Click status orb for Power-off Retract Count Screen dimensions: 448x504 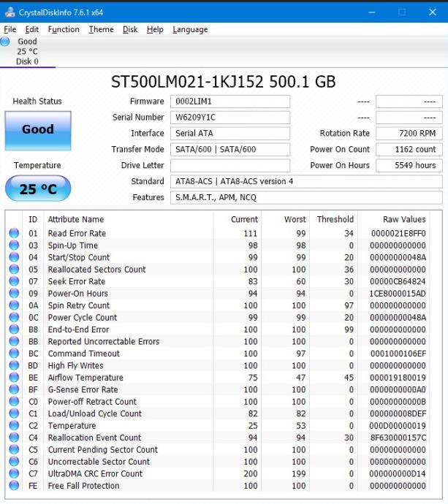pos(14,402)
